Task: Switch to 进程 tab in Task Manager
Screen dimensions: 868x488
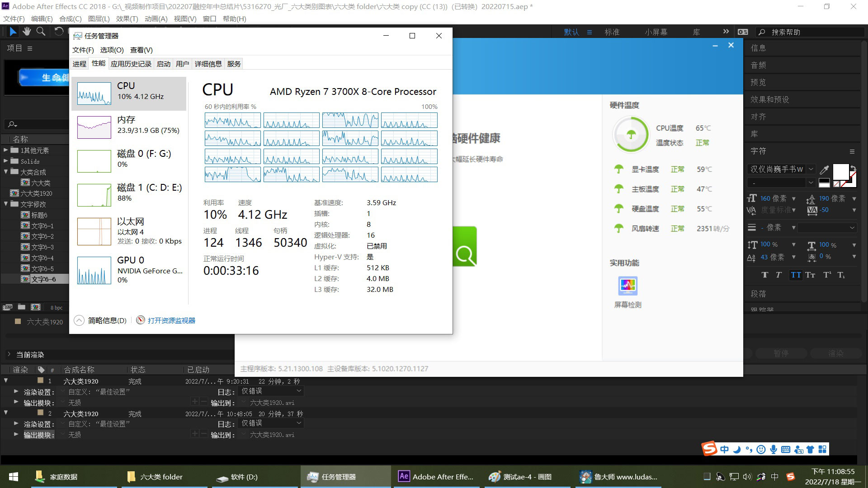Action: coord(80,64)
